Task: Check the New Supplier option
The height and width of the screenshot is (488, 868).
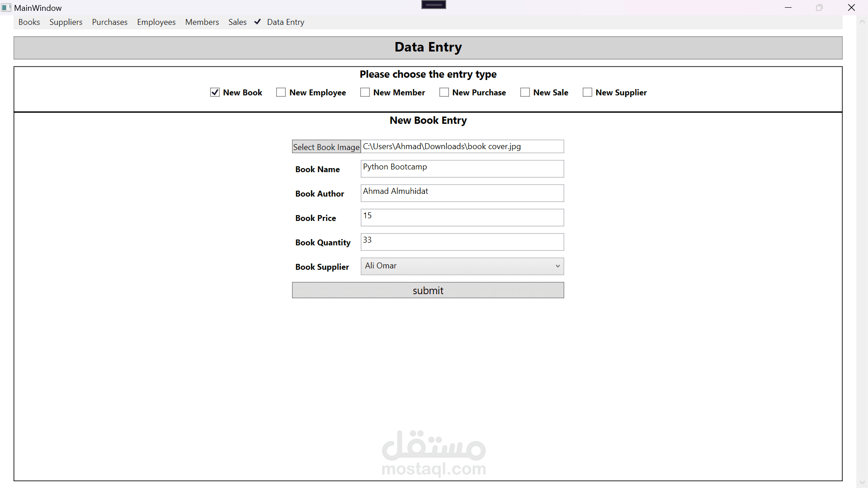Action: (x=587, y=93)
